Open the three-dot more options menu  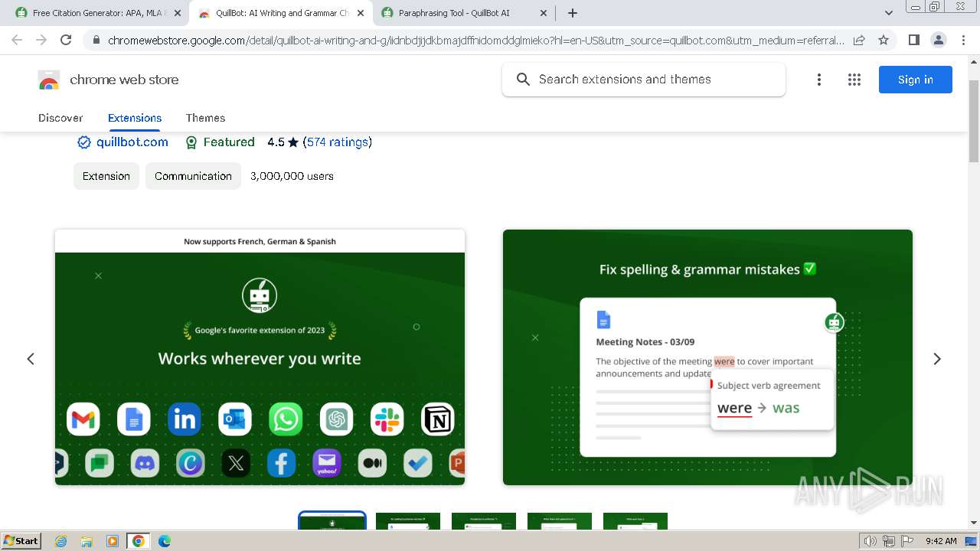tap(819, 80)
